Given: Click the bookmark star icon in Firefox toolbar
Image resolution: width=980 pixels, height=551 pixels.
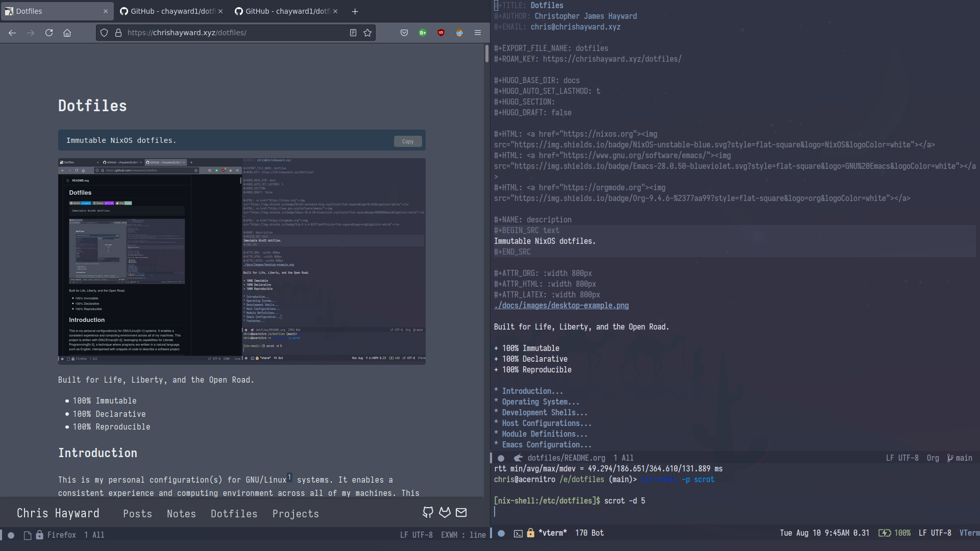Looking at the screenshot, I should [367, 32].
